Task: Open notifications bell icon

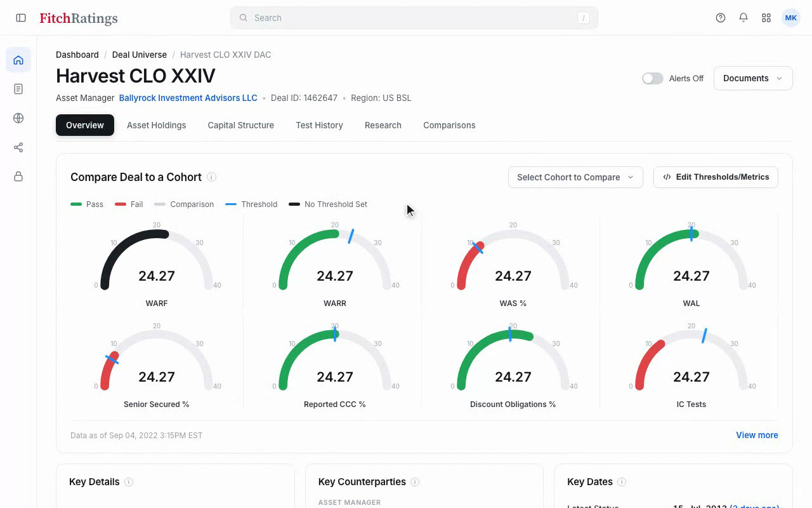Action: (x=743, y=18)
